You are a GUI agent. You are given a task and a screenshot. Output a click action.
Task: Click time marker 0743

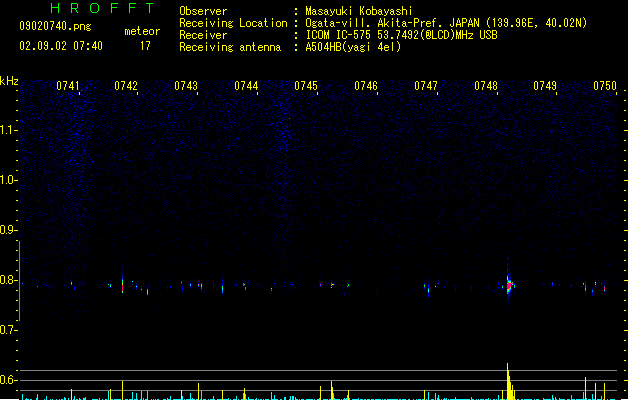[186, 86]
